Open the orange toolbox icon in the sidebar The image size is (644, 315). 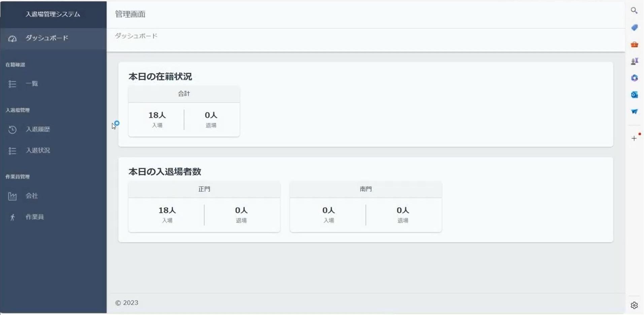[x=634, y=44]
